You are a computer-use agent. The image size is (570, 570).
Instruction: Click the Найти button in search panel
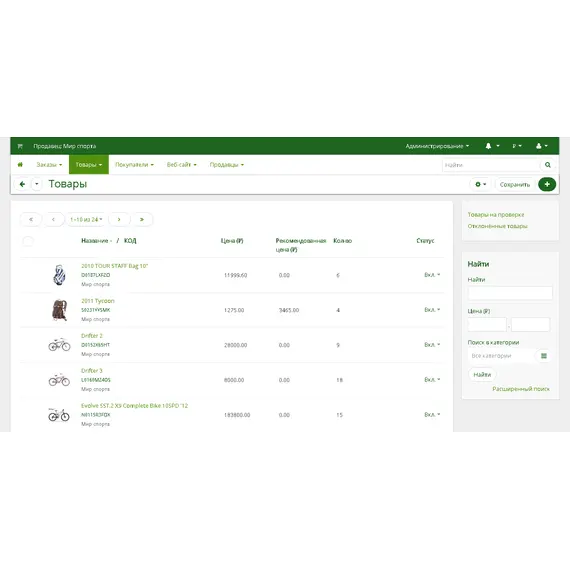coord(482,374)
